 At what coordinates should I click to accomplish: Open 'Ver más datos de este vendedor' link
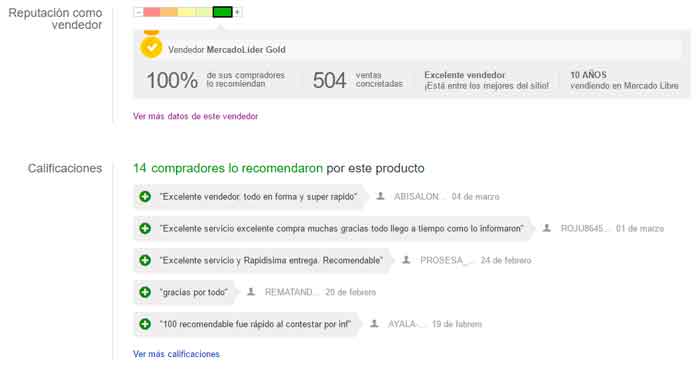[196, 116]
